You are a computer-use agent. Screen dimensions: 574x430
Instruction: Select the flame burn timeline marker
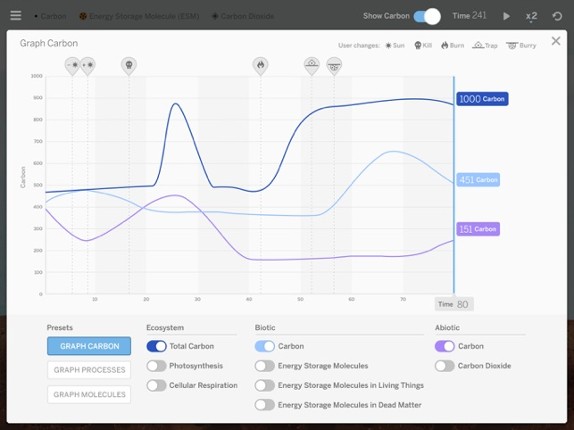coord(260,66)
